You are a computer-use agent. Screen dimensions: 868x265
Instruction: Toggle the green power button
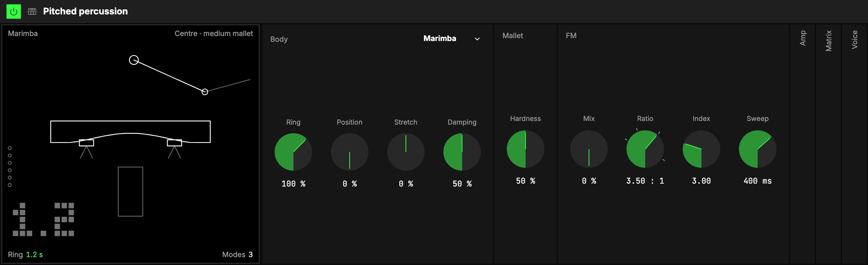pyautogui.click(x=14, y=12)
